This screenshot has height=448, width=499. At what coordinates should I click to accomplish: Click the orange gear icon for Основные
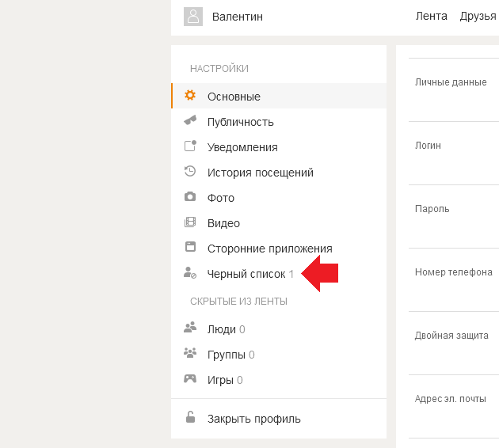click(x=190, y=96)
